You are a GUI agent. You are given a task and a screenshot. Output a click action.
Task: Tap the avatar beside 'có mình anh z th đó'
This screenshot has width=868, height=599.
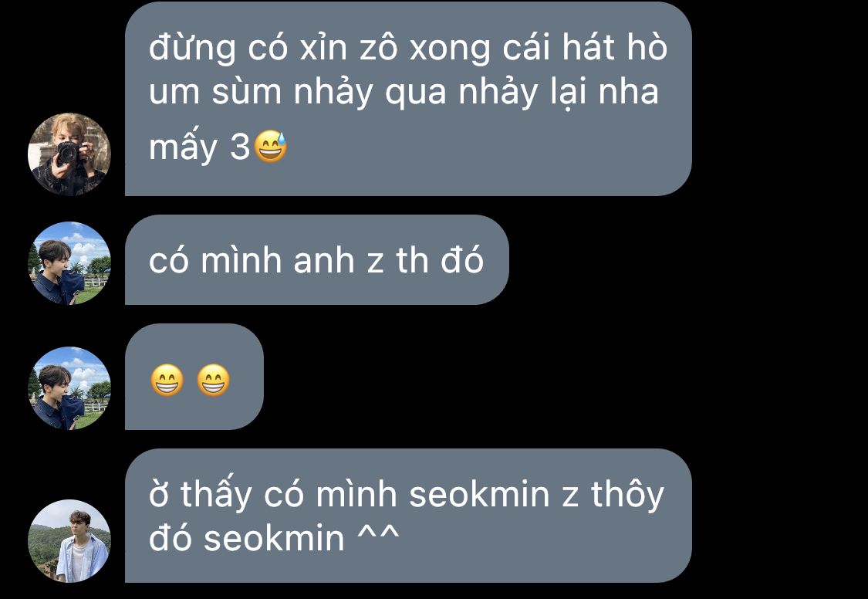click(69, 263)
